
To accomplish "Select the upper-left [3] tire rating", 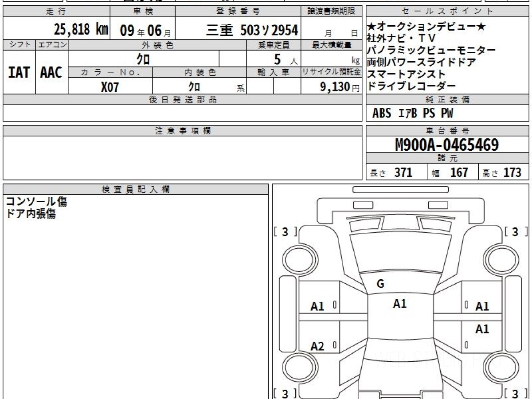I will coord(285,232).
